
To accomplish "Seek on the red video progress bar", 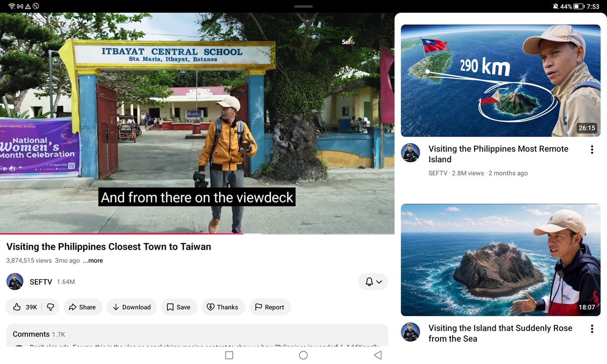I will (x=197, y=234).
